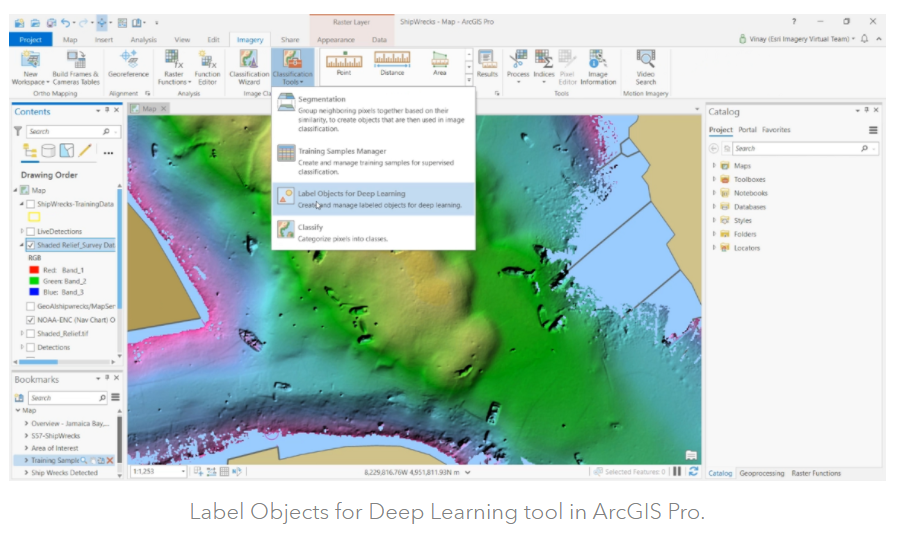Open the measurement Results

tap(487, 64)
